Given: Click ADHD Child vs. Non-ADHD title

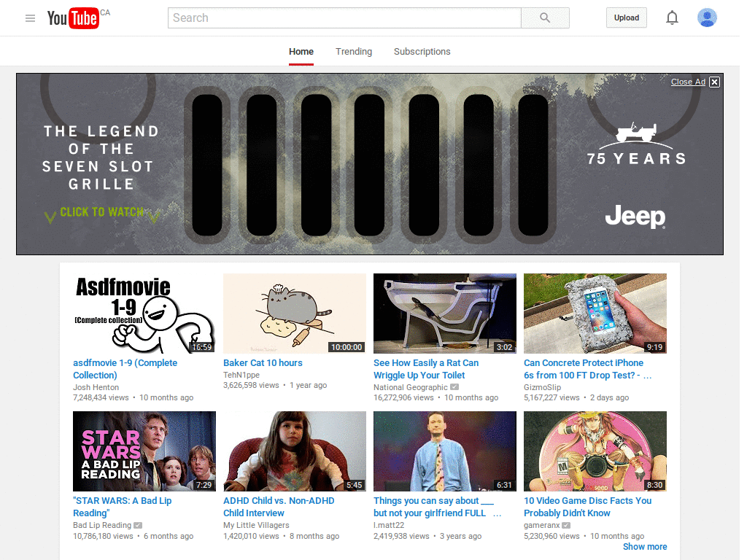Looking at the screenshot, I should (x=279, y=507).
